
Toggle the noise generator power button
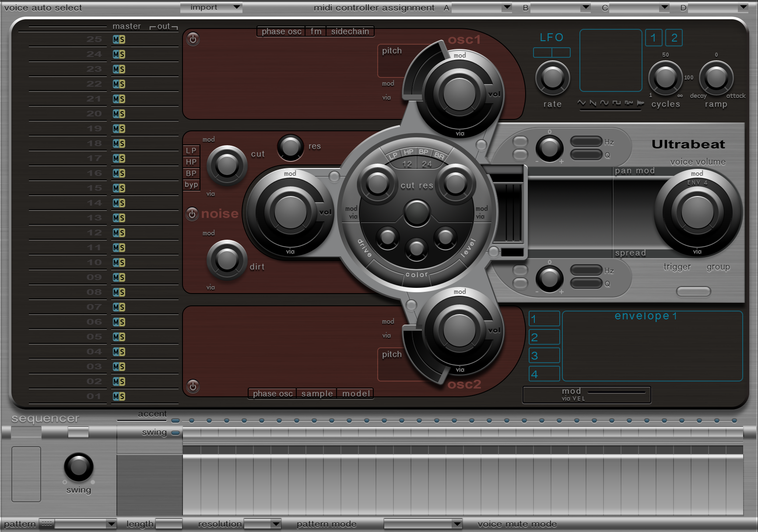[x=192, y=214]
